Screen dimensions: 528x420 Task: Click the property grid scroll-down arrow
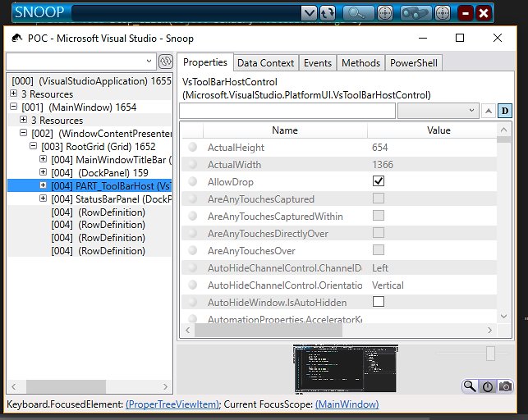pos(503,316)
